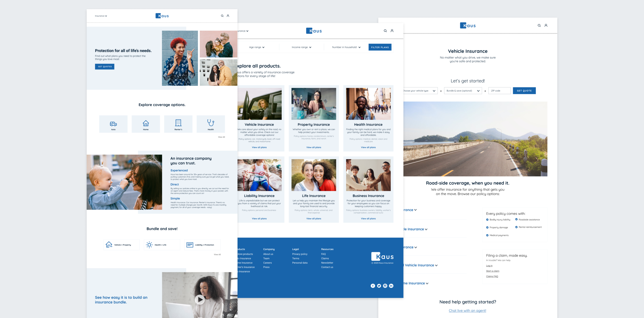Click the FAQ link in footer Resources

pyautogui.click(x=323, y=254)
